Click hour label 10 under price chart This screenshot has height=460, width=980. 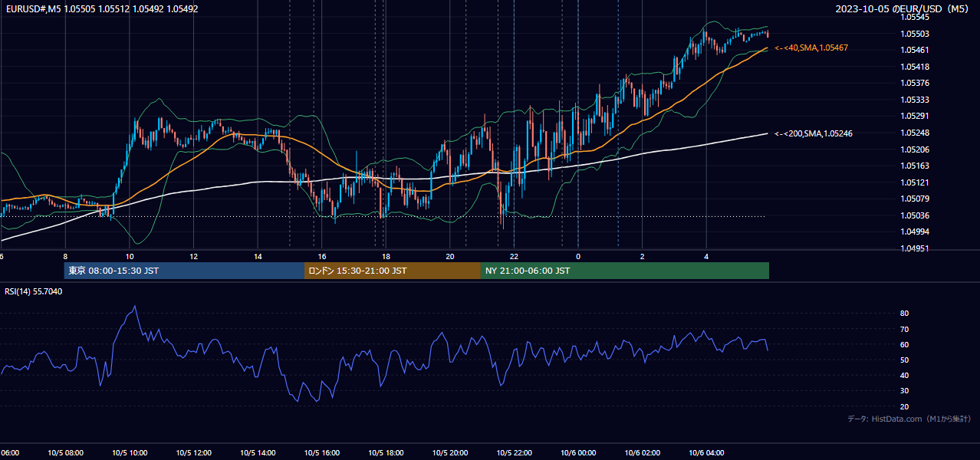(x=130, y=256)
